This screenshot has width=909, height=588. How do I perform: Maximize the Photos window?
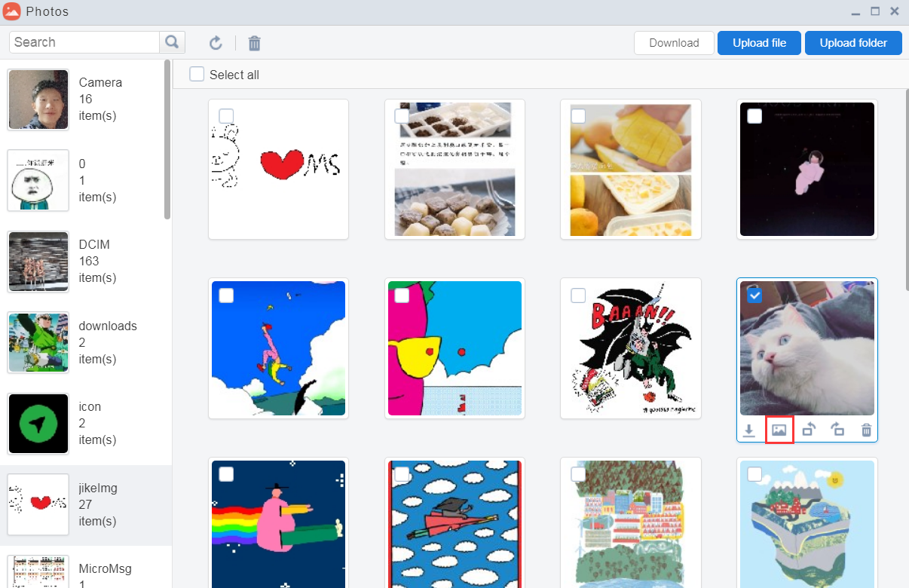point(875,11)
